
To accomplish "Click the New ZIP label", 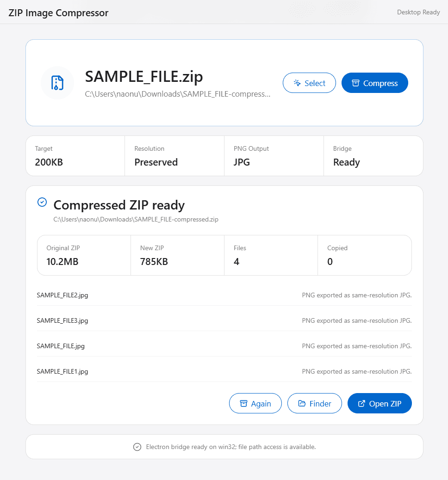I will click(x=152, y=248).
